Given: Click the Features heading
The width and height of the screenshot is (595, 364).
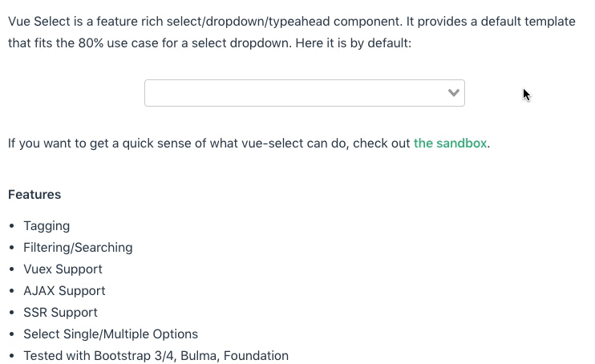Looking at the screenshot, I should (x=34, y=195).
